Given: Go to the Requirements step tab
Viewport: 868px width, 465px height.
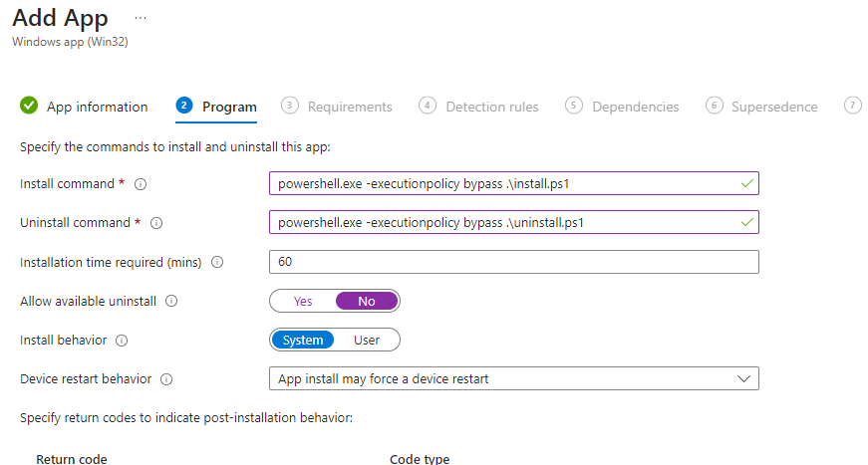Looking at the screenshot, I should (349, 107).
